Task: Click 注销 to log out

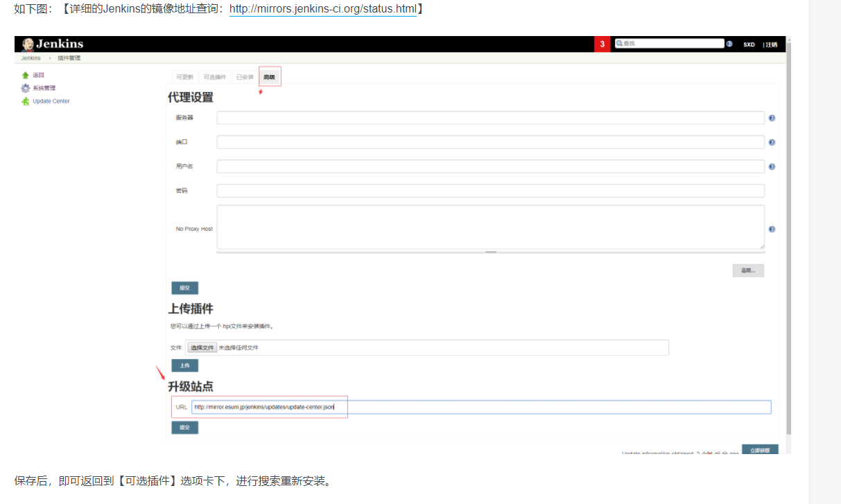Action: click(x=772, y=43)
